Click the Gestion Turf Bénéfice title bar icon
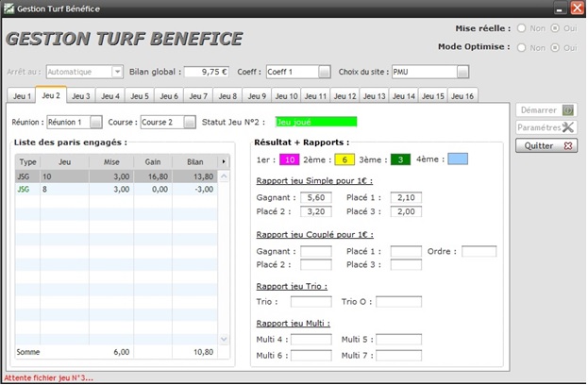 pos(9,8)
